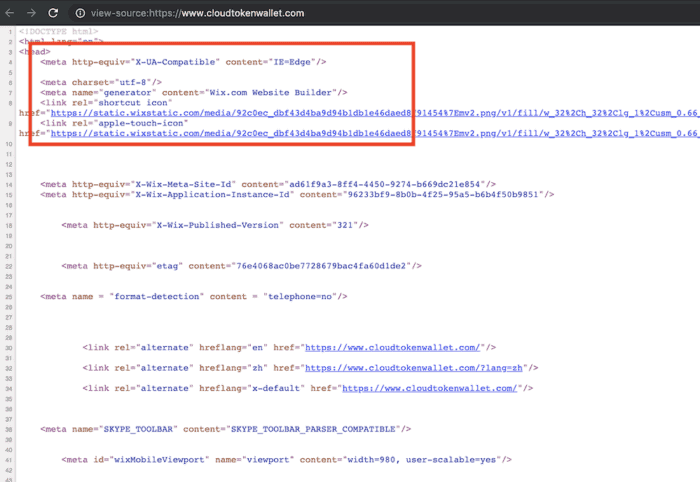
Task: Select the X-UA-Compatible meta tag line
Action: click(x=183, y=62)
